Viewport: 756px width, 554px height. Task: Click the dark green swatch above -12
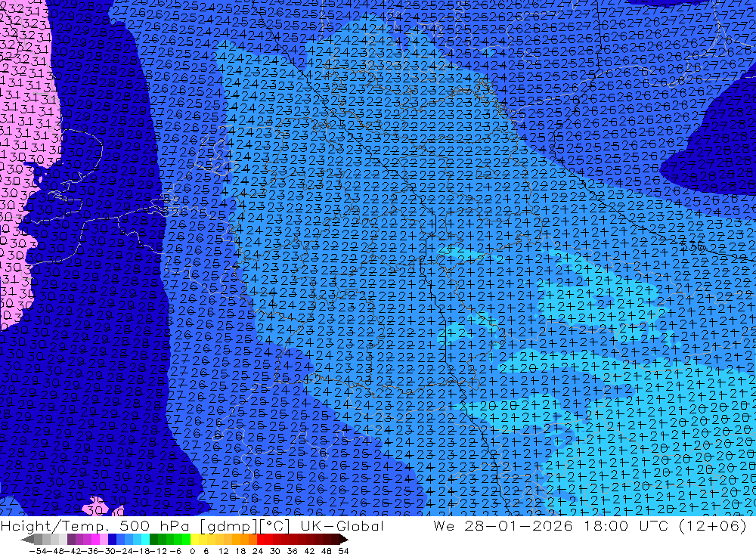coord(153,540)
